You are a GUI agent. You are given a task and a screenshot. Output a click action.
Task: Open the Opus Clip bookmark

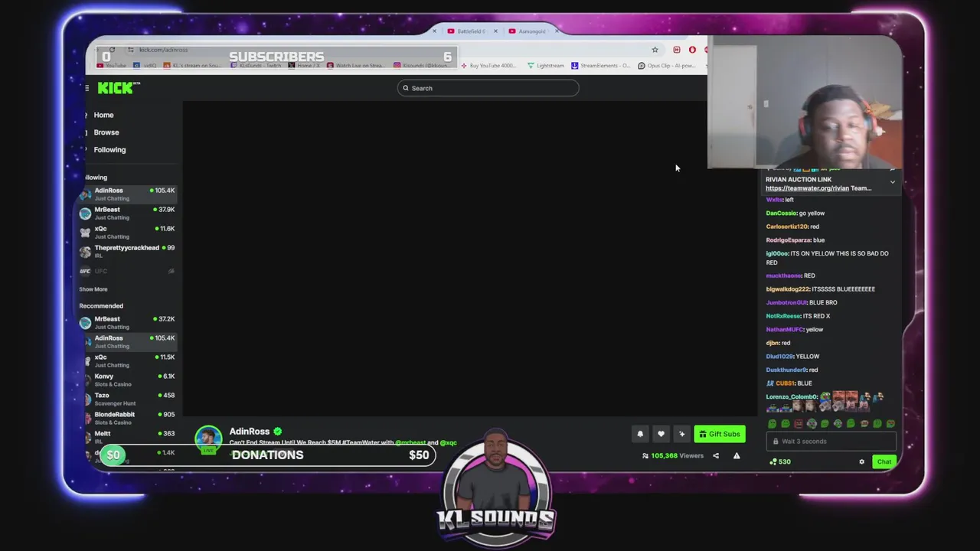click(667, 66)
